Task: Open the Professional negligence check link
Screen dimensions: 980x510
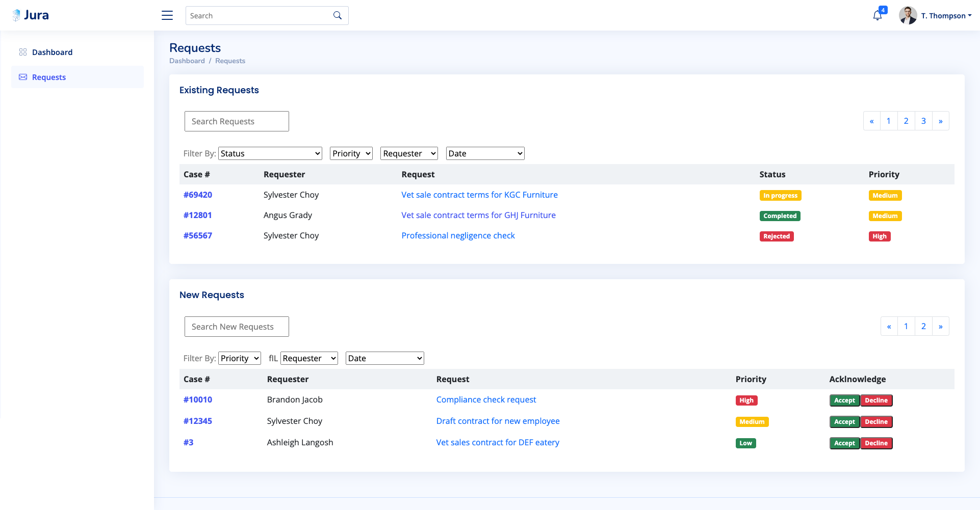Action: click(x=458, y=235)
